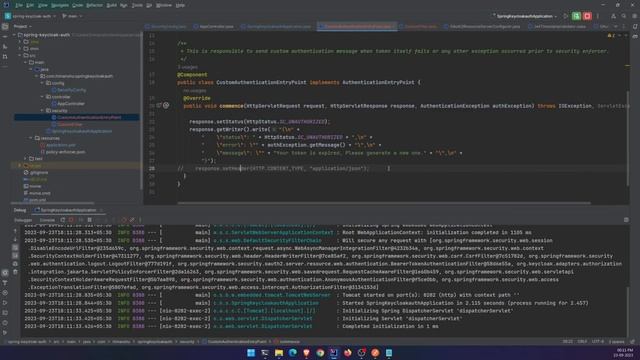Image resolution: width=640 pixels, height=360 pixels.
Task: Click Pause Program icon in debug toolbar
Action: coord(89,220)
